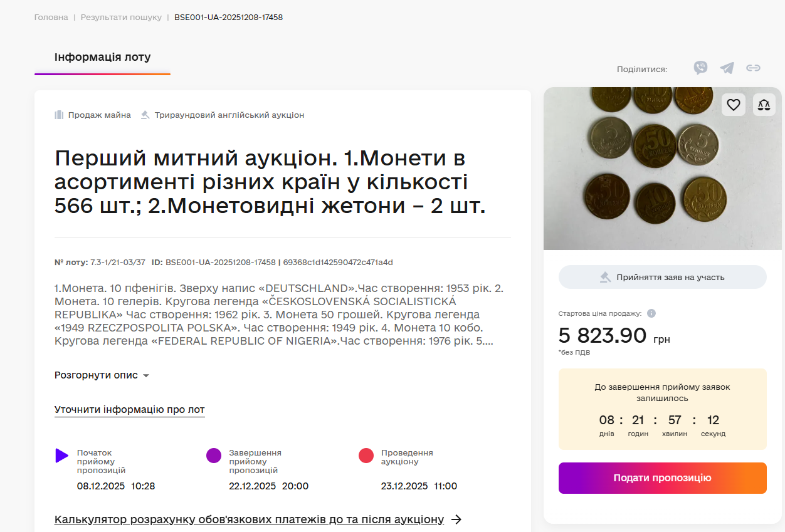Screen dimensions: 785x532
Task: Click the property sale category icon
Action: pos(60,115)
